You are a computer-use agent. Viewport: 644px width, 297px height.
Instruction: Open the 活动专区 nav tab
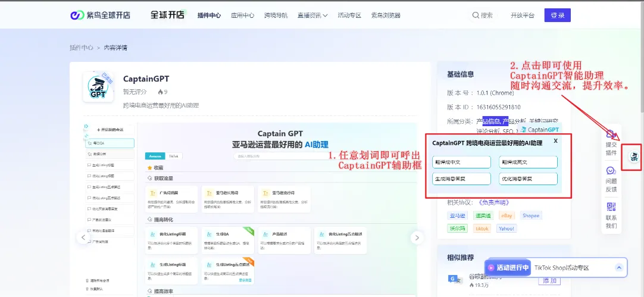tap(349, 15)
